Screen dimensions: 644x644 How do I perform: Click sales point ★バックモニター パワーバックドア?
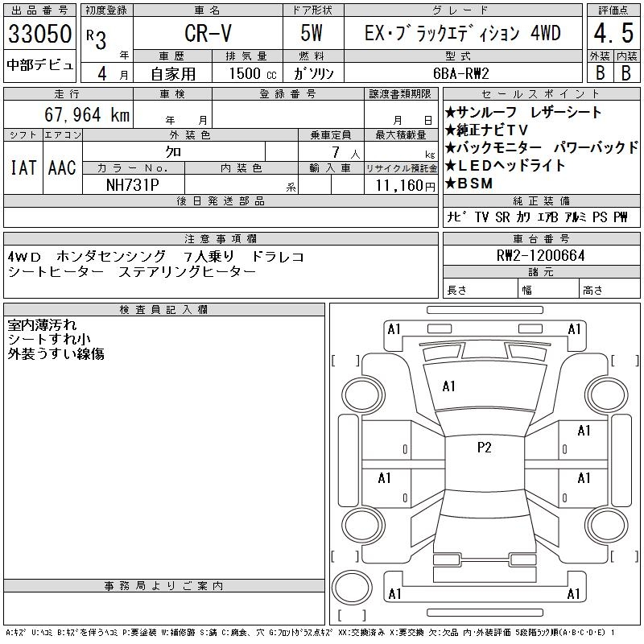(x=542, y=147)
